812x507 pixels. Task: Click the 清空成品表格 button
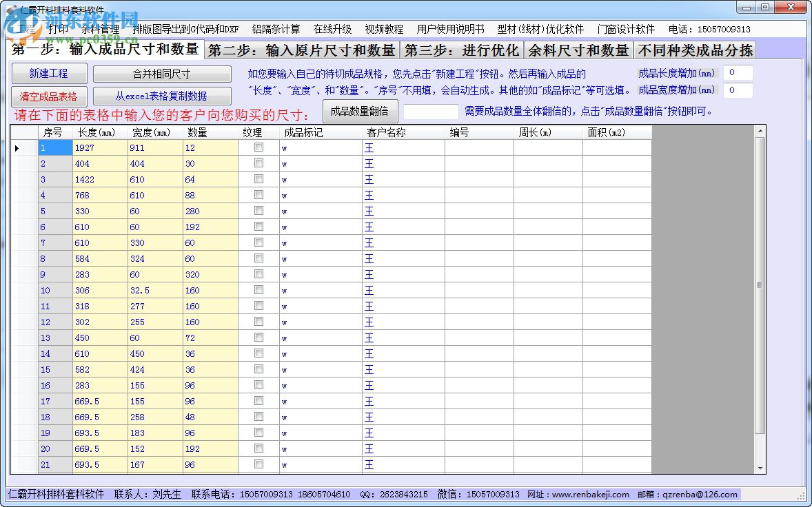(x=48, y=96)
